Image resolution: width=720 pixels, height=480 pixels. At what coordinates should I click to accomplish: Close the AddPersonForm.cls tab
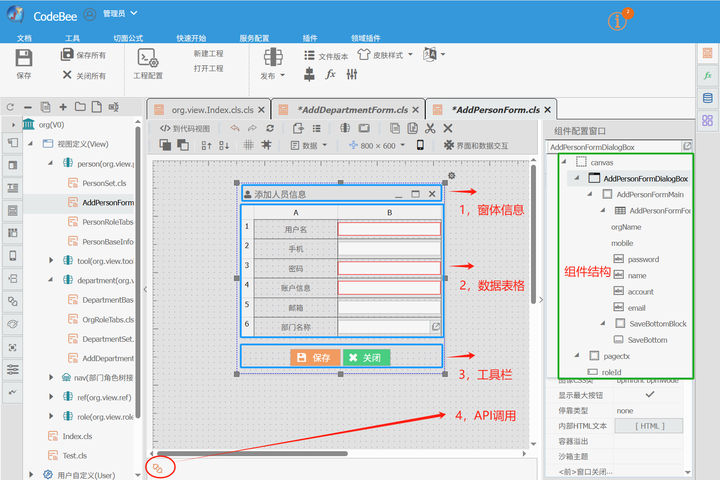coord(547,110)
